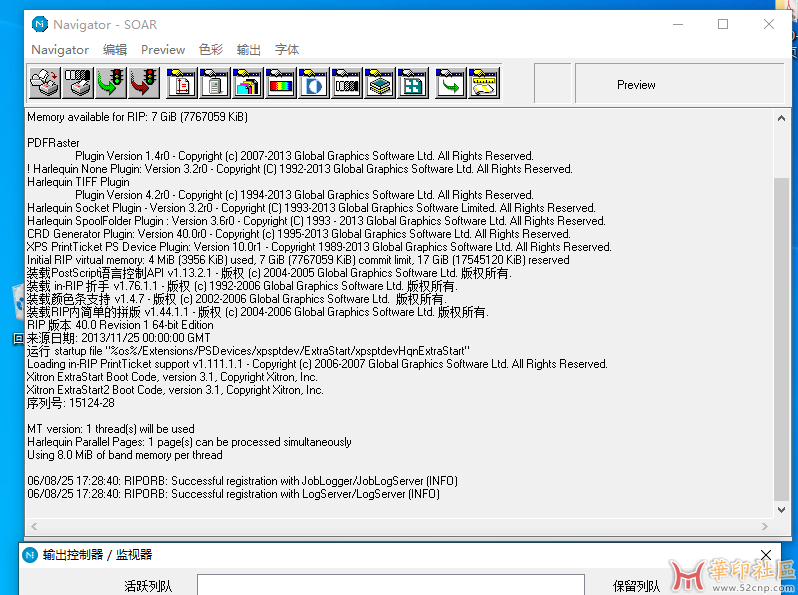Screen dimensions: 798x595
Task: Click the 'Harlequin Parallel Pages' log line
Action: [x=189, y=442]
